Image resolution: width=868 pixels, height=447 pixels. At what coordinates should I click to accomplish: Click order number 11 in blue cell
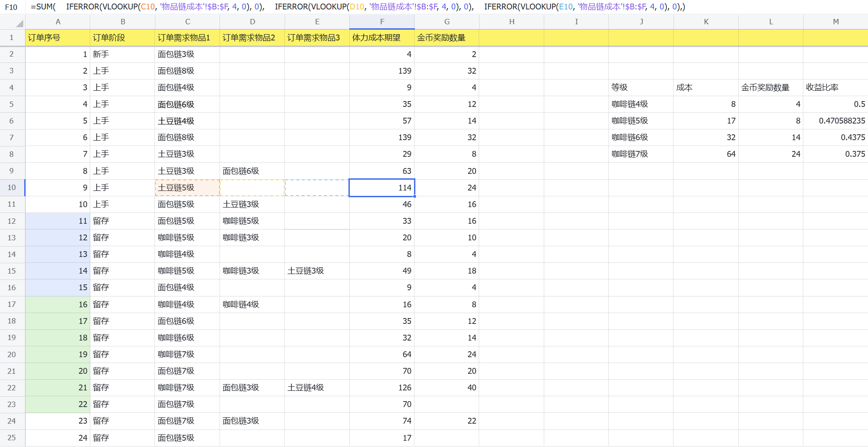tap(58, 221)
